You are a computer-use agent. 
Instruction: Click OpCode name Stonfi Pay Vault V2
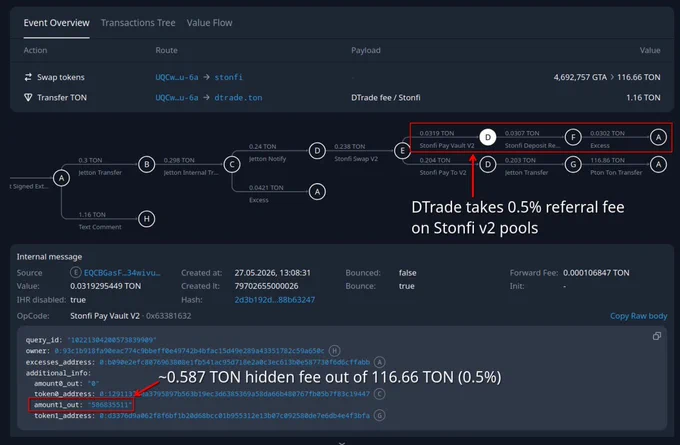pyautogui.click(x=105, y=316)
